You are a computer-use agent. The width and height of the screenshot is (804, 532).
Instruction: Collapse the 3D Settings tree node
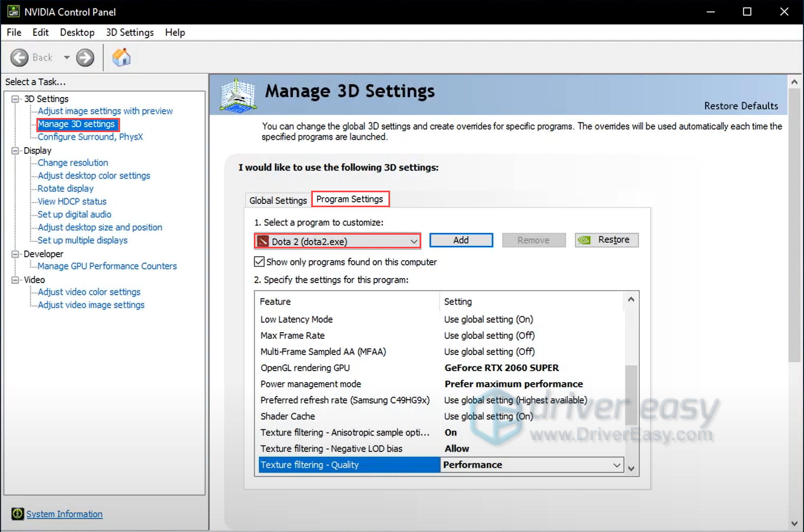[x=15, y=99]
